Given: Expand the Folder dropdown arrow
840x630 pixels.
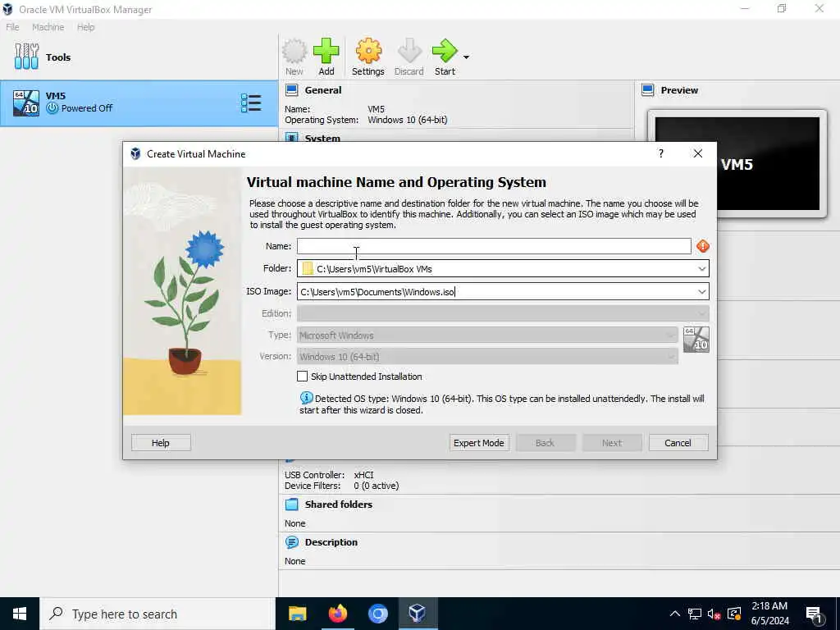Looking at the screenshot, I should pos(702,269).
